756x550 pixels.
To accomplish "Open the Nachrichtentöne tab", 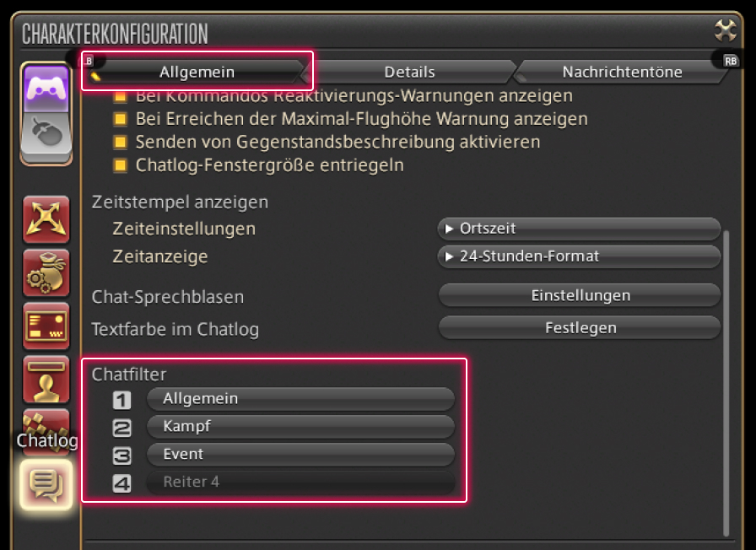I will [x=622, y=72].
